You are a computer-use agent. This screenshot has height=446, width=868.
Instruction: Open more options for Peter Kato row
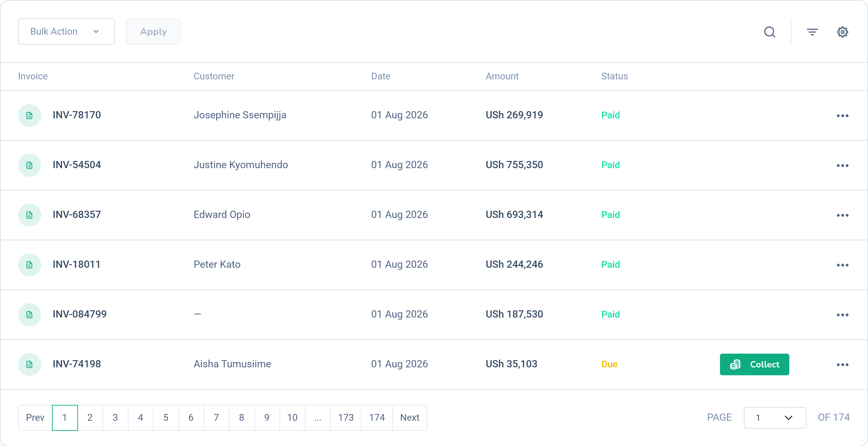click(842, 265)
